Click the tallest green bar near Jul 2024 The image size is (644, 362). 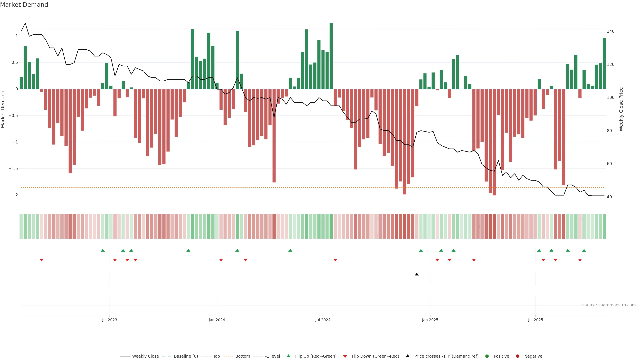pos(331,56)
